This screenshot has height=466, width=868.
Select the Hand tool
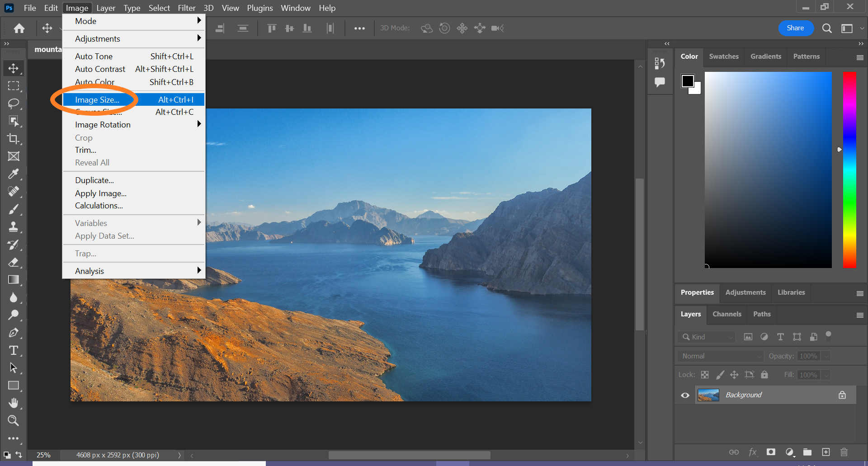14,403
